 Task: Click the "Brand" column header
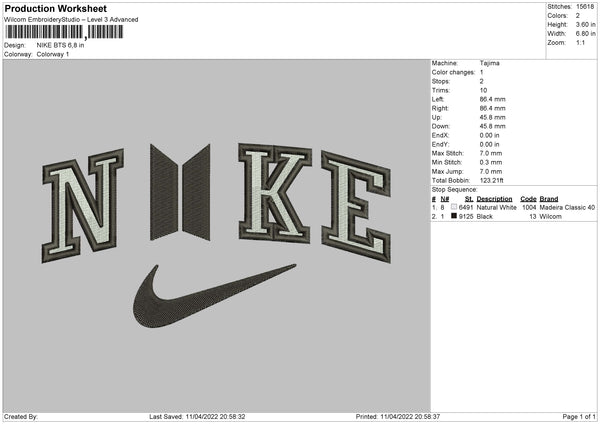click(549, 199)
